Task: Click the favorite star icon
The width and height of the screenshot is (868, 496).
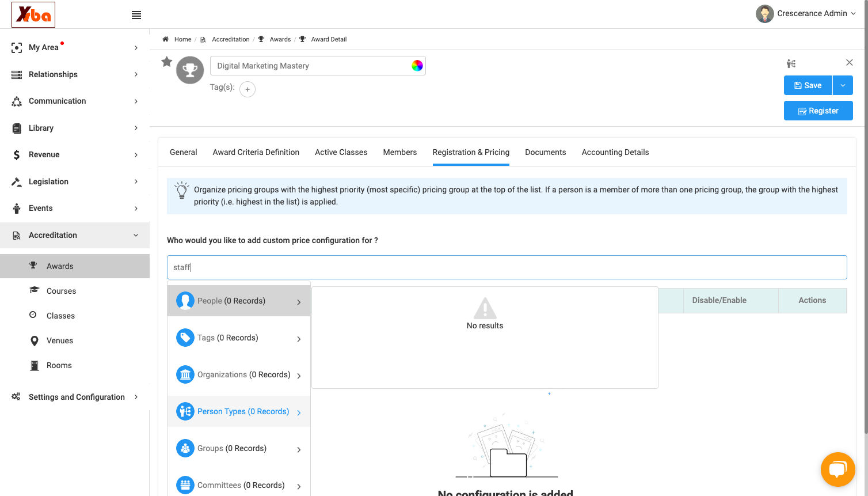Action: (x=167, y=62)
